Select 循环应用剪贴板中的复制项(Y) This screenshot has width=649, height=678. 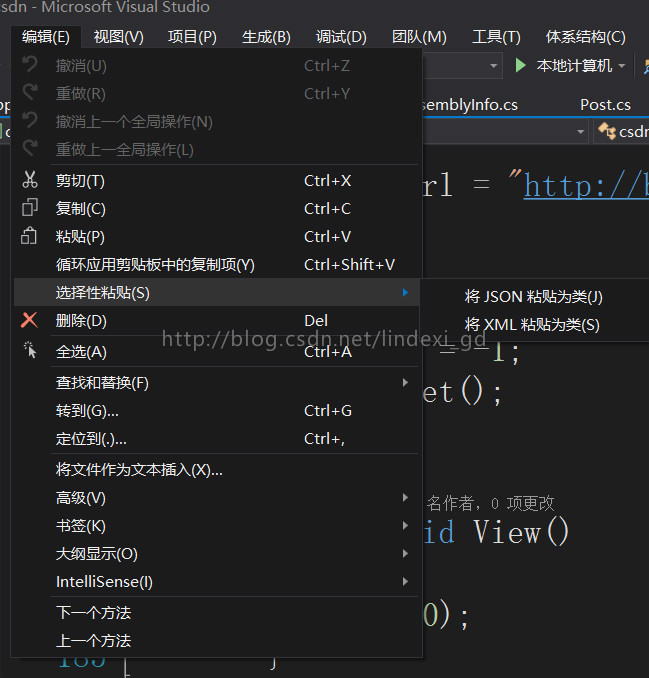click(x=217, y=265)
